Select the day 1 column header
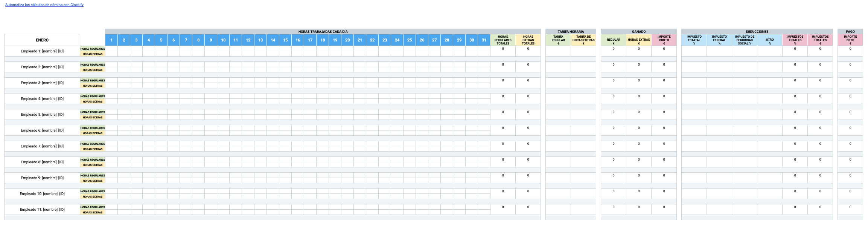 (111, 40)
